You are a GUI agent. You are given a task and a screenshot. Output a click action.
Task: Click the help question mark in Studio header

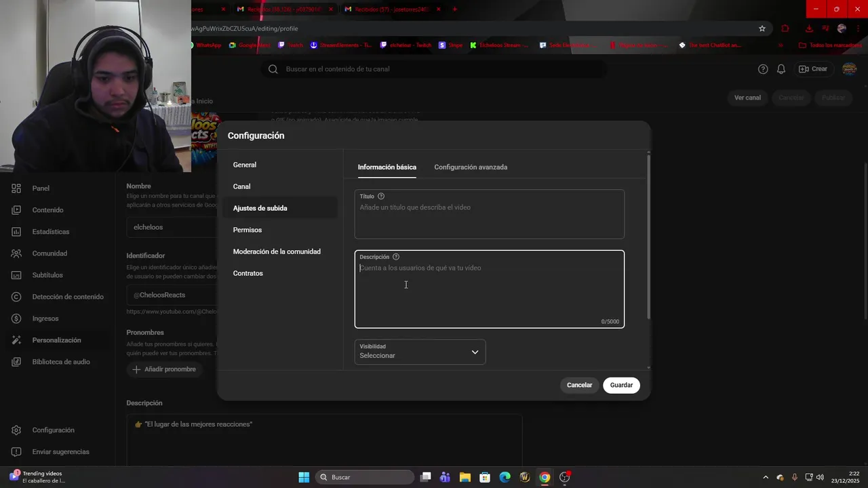click(x=763, y=69)
